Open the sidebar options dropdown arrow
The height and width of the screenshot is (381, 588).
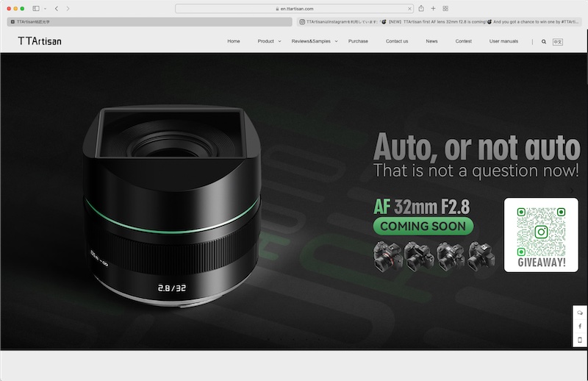45,9
